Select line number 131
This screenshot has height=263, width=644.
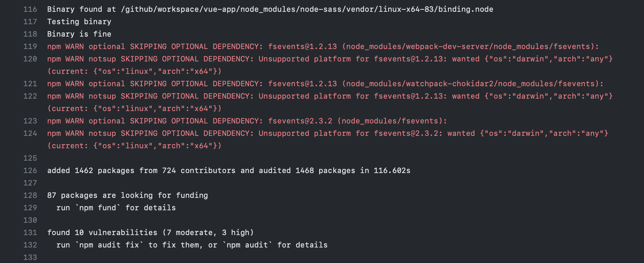[x=30, y=233]
